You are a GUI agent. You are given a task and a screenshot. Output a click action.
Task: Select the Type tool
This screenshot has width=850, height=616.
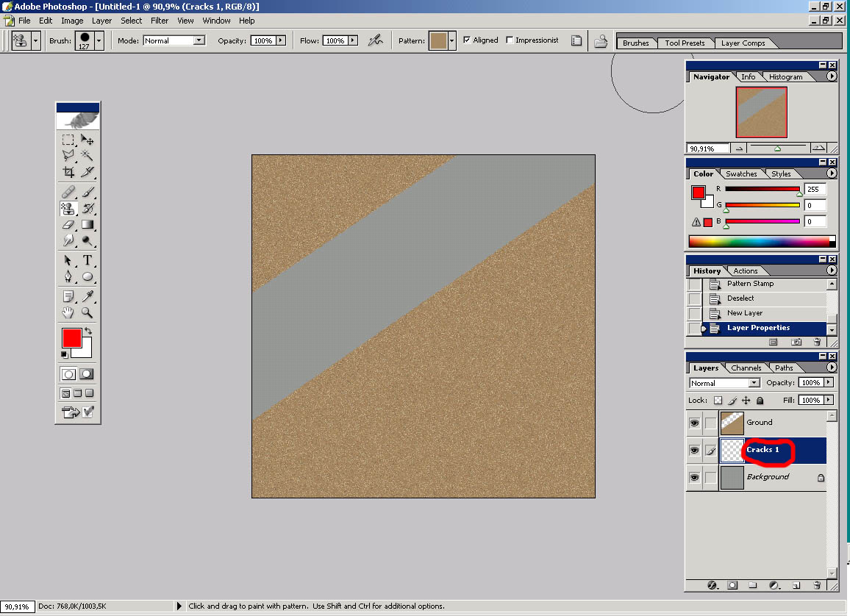87,260
